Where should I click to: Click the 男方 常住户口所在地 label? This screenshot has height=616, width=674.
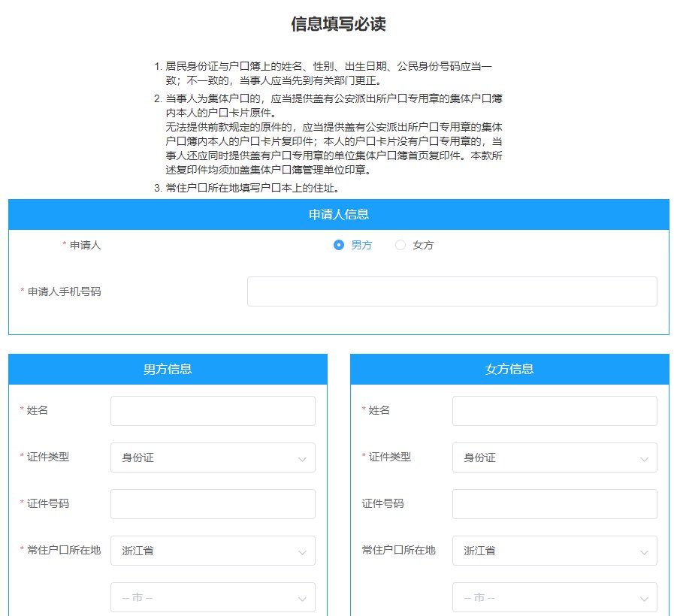pos(63,550)
